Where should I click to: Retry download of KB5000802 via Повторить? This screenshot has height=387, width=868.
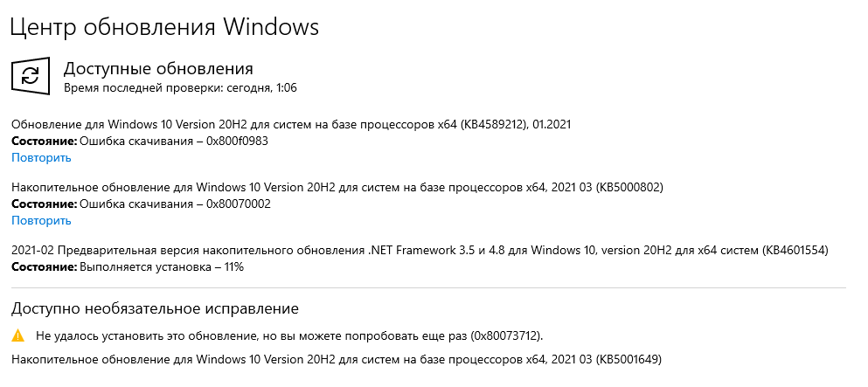[x=41, y=220]
